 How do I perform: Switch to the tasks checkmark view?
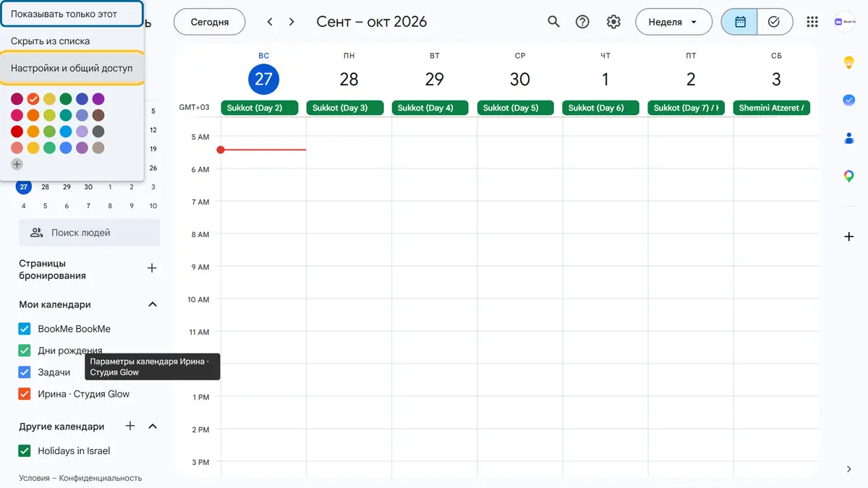[x=774, y=22]
